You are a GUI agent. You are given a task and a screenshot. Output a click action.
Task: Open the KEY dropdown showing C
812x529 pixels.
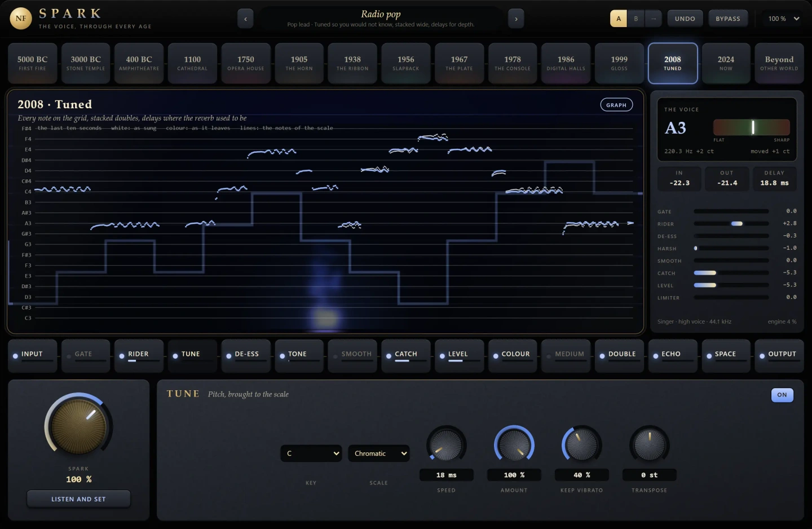(311, 453)
